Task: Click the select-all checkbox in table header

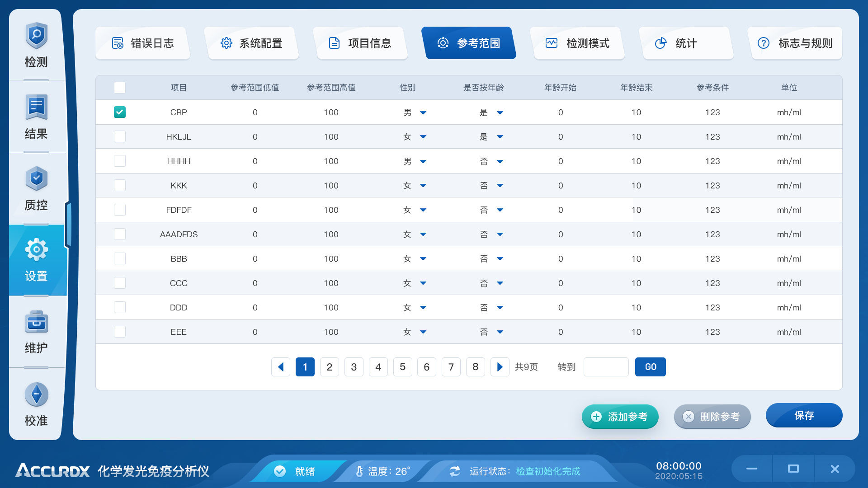Action: pyautogui.click(x=119, y=88)
